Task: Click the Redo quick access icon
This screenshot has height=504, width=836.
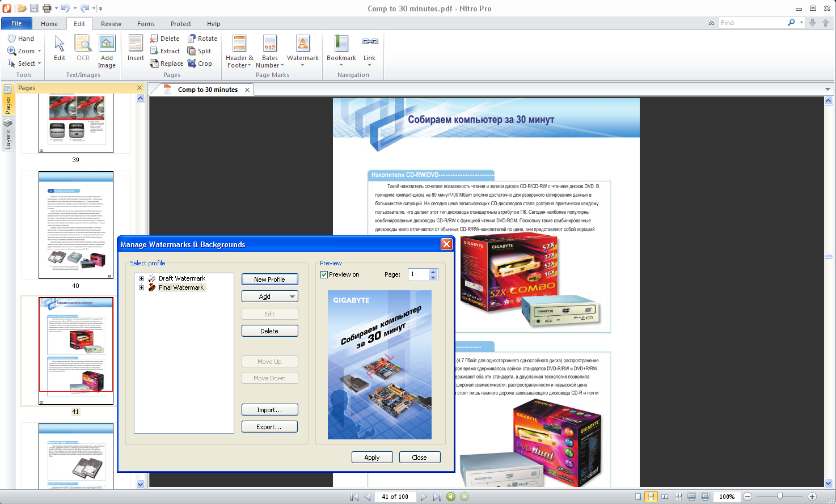Action: point(85,8)
